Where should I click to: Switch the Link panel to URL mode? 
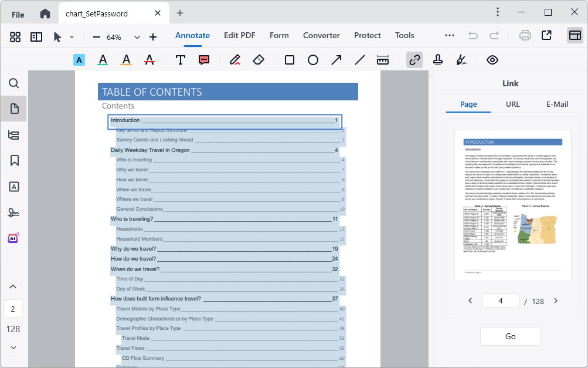pyautogui.click(x=512, y=104)
